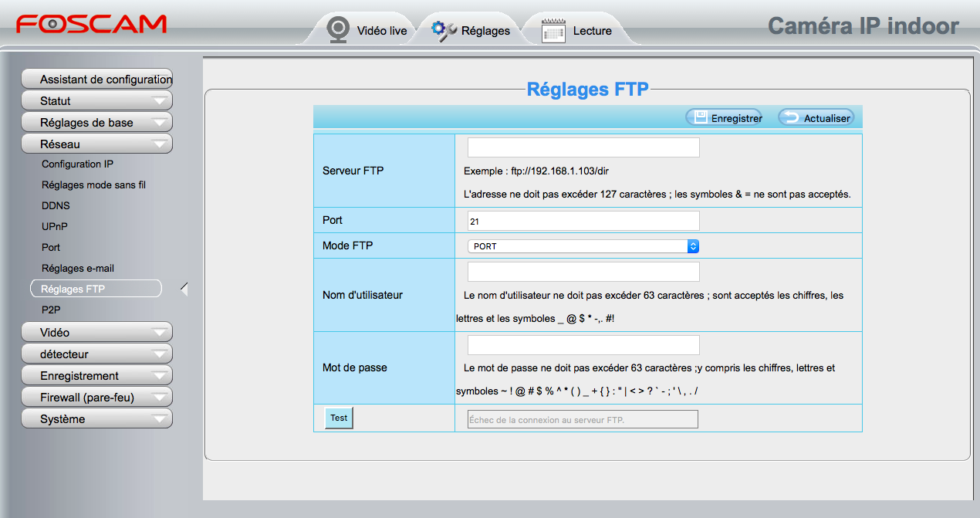This screenshot has width=980, height=518.
Task: Click the 127 caractères address limit note
Action: pyautogui.click(x=657, y=195)
